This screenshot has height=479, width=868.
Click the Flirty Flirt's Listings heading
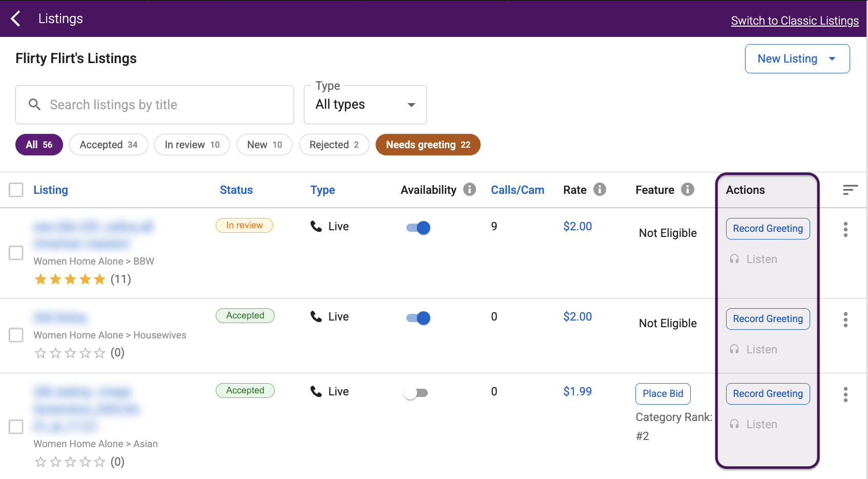(76, 58)
